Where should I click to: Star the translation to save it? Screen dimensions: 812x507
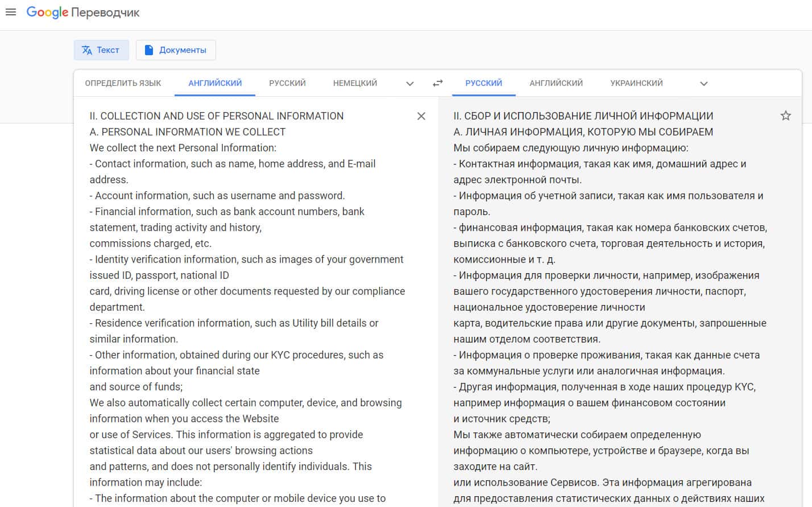[785, 116]
